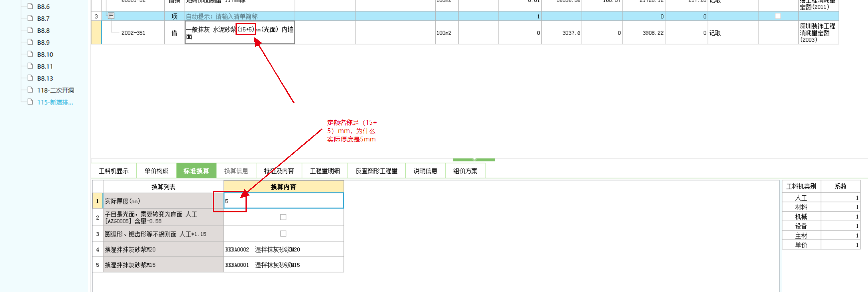Click the document icon beside B8.13
Viewport: 868px width, 292px height.
pos(30,78)
